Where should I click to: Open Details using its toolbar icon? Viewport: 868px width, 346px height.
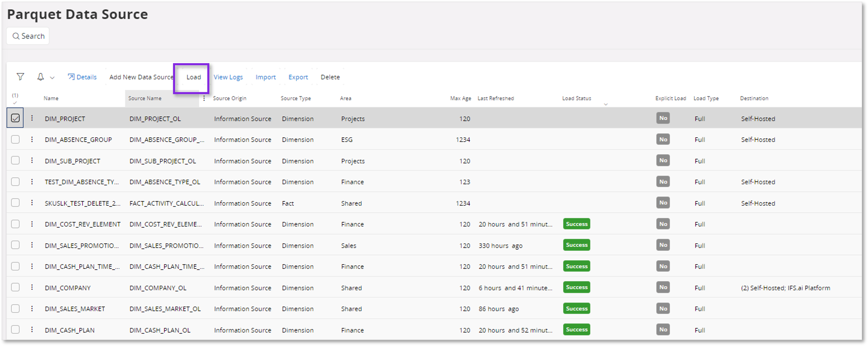pyautogui.click(x=71, y=77)
